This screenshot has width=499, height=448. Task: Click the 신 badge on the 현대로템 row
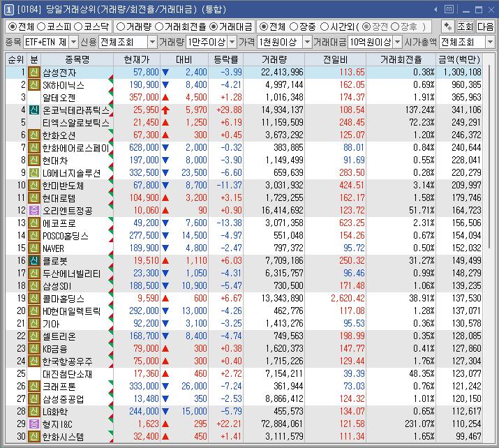34,198
